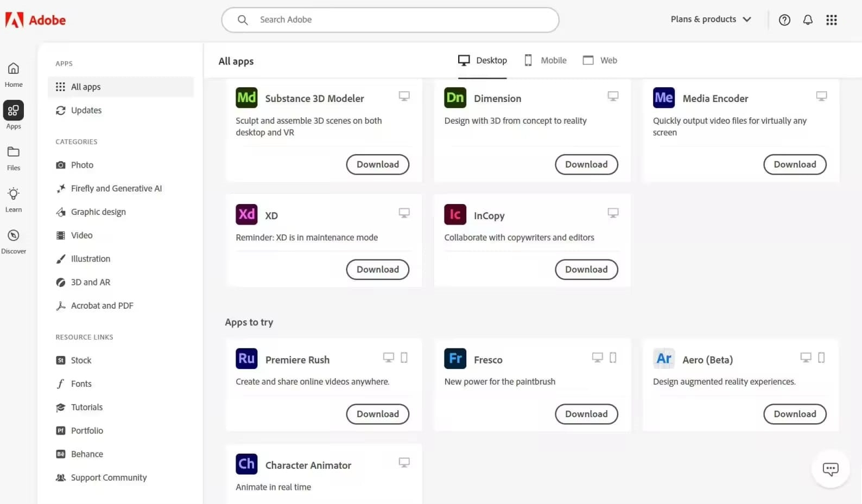862x504 pixels.
Task: Click the Fresco app icon
Action: (455, 359)
